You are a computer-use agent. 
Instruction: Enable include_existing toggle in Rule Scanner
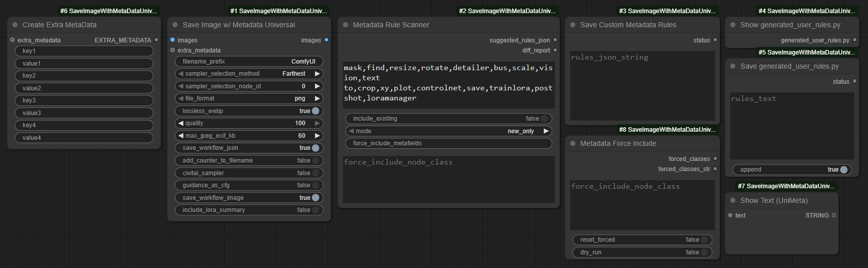[x=544, y=119]
